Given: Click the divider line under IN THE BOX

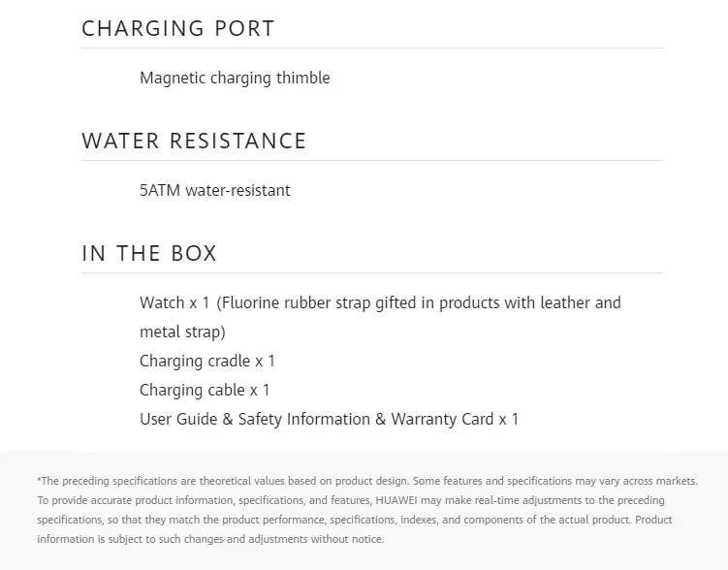Looking at the screenshot, I should 372,273.
